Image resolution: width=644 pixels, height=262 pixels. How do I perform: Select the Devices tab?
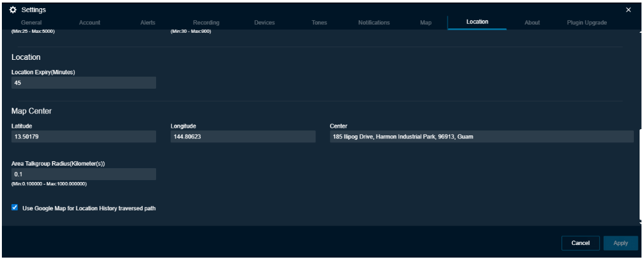point(264,23)
